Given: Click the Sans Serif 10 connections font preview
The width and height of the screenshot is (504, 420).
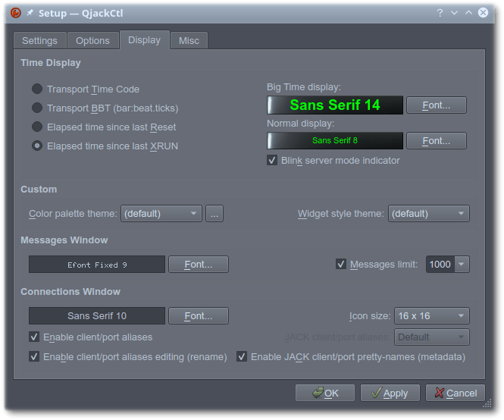Looking at the screenshot, I should pos(97,316).
